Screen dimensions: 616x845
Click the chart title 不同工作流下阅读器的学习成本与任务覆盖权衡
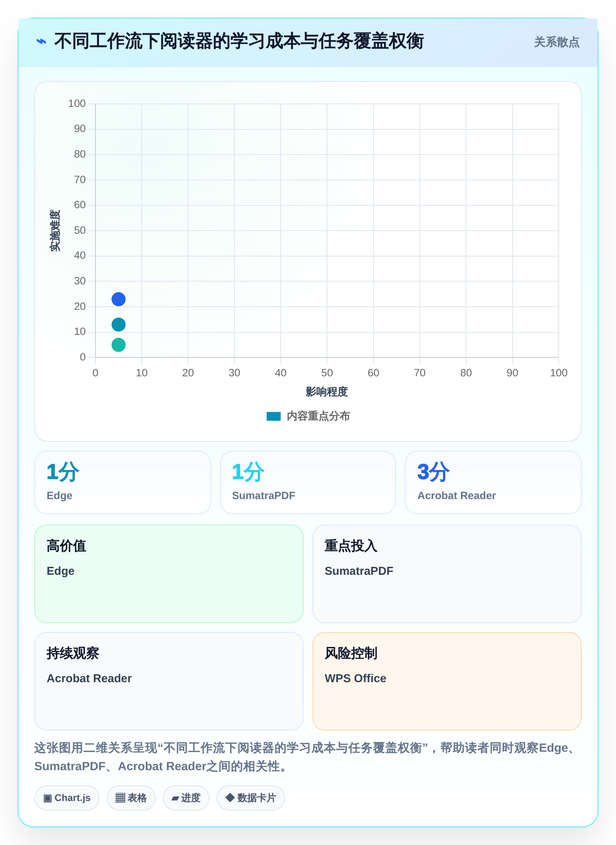click(x=239, y=41)
